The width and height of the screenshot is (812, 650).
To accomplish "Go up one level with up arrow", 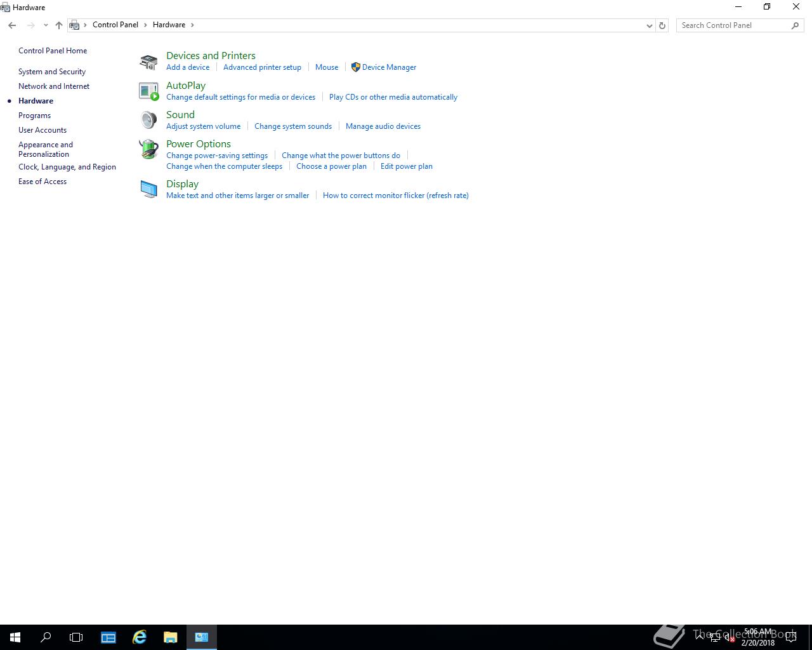I will pos(59,25).
